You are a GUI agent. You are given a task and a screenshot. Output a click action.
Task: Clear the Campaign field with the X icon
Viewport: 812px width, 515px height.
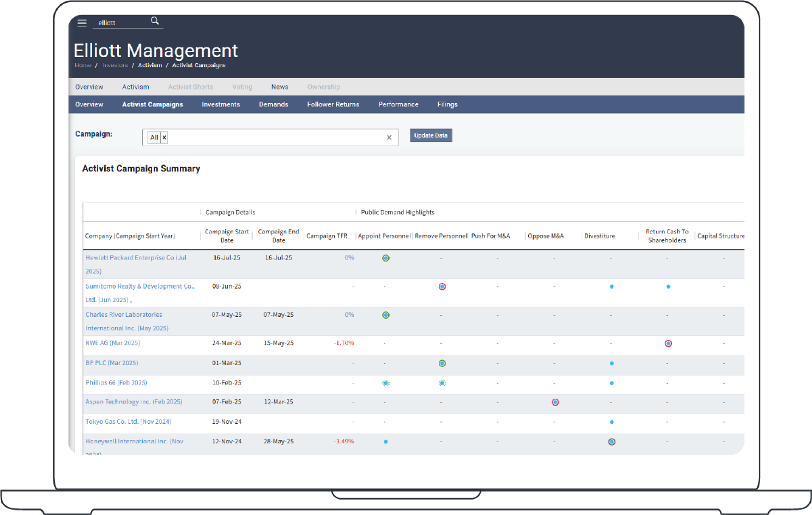pyautogui.click(x=389, y=137)
